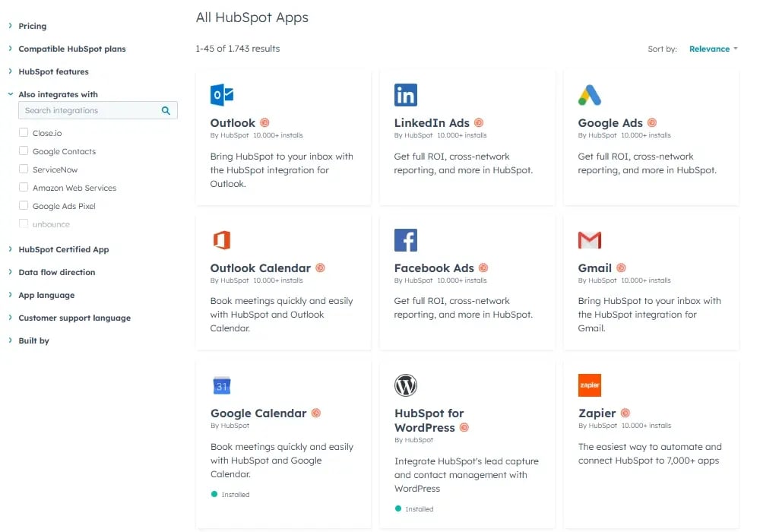Check the Google Ads Pixel checkbox
The height and width of the screenshot is (532, 760).
click(24, 205)
